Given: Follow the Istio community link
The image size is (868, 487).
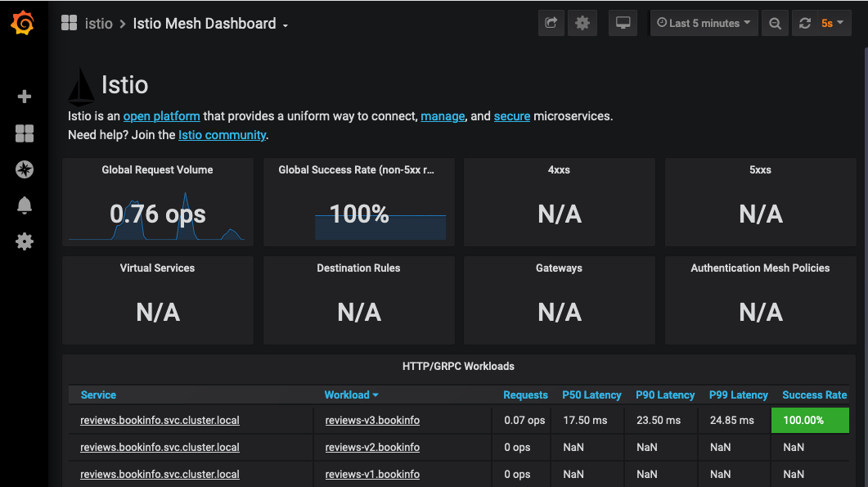Looking at the screenshot, I should pos(222,135).
